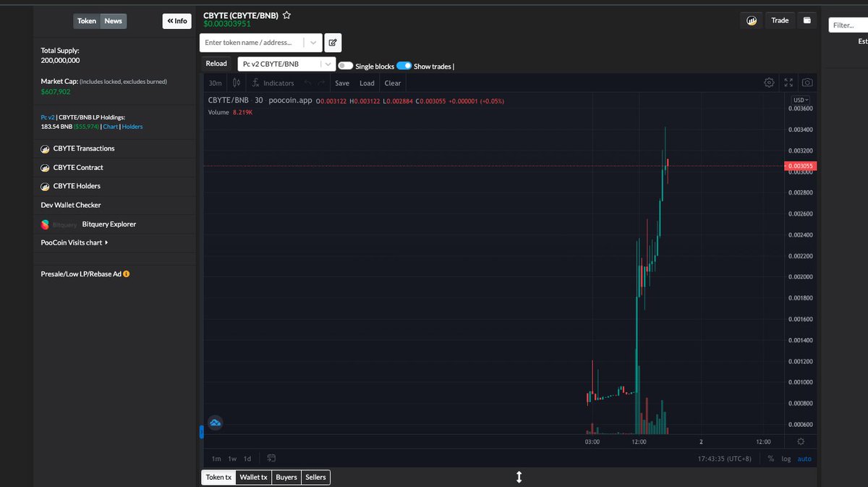Toggle the Single blocks switch
The height and width of the screenshot is (487, 868).
pos(346,66)
